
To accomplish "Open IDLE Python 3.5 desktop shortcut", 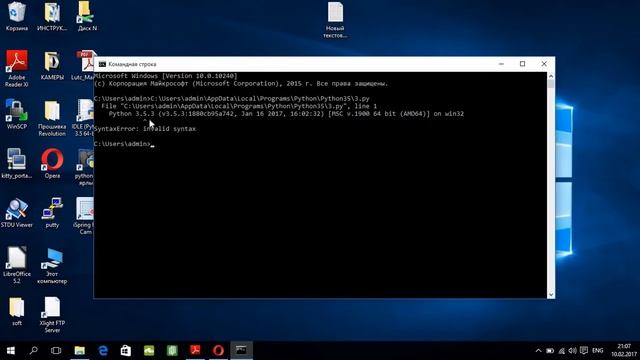I will point(84,118).
